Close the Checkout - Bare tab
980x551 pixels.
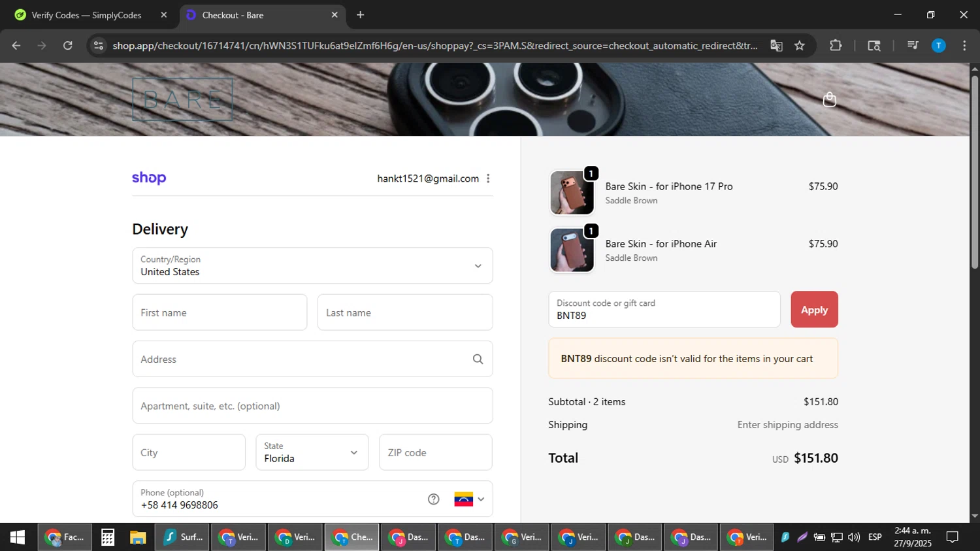tap(335, 15)
